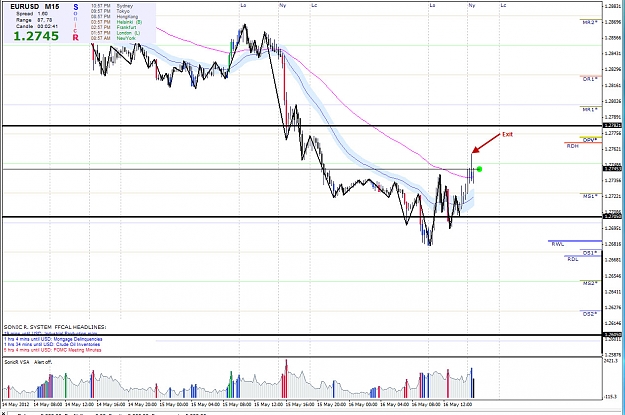The image size is (625, 415).
Task: Click the DR1* resistance level label
Action: pyautogui.click(x=590, y=79)
